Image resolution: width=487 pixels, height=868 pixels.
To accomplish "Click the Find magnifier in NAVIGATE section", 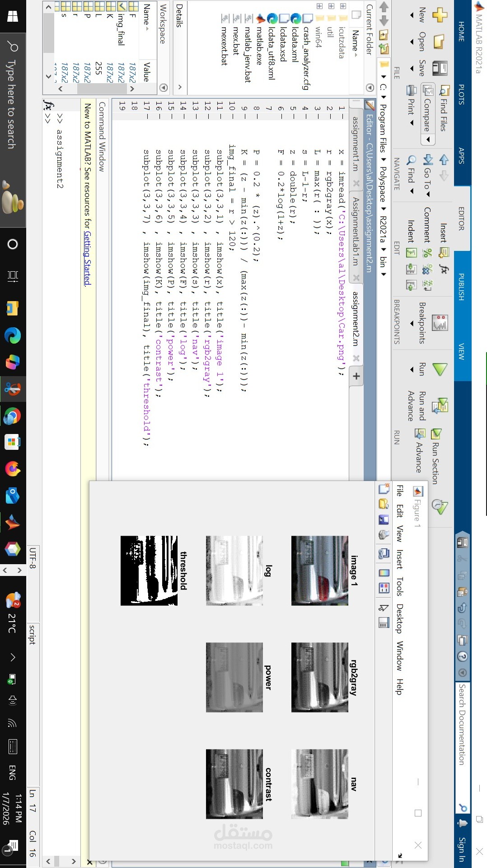I will click(x=411, y=160).
